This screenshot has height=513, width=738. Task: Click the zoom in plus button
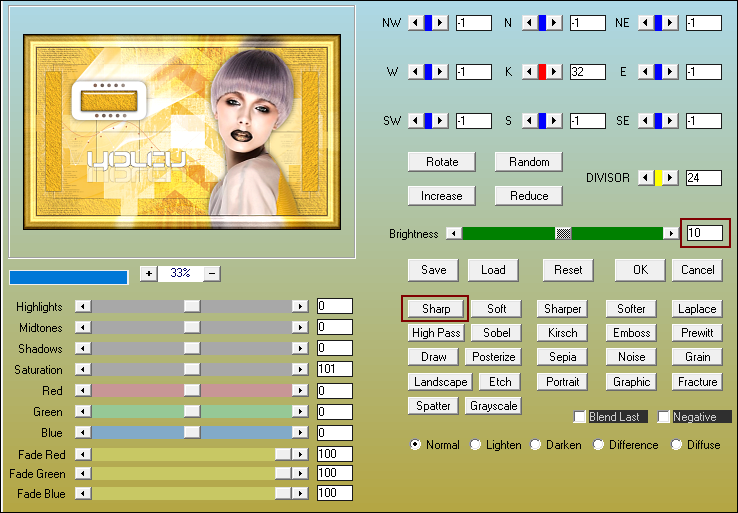click(x=148, y=274)
